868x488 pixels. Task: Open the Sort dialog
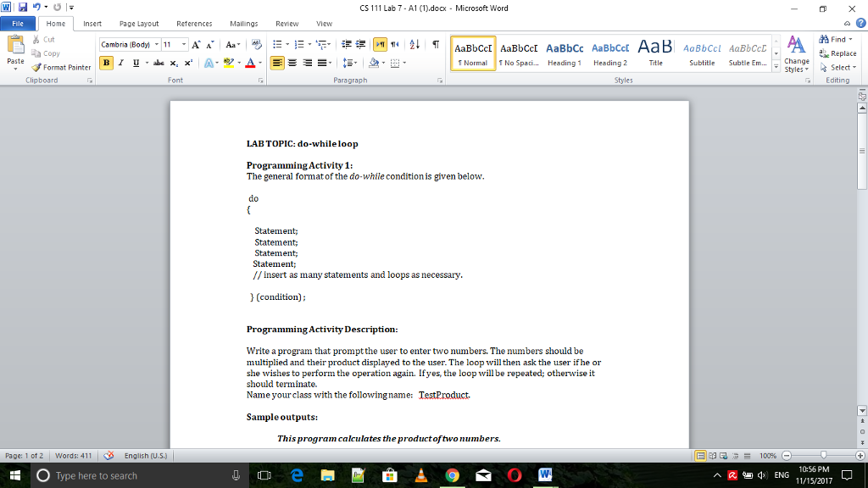pos(414,46)
